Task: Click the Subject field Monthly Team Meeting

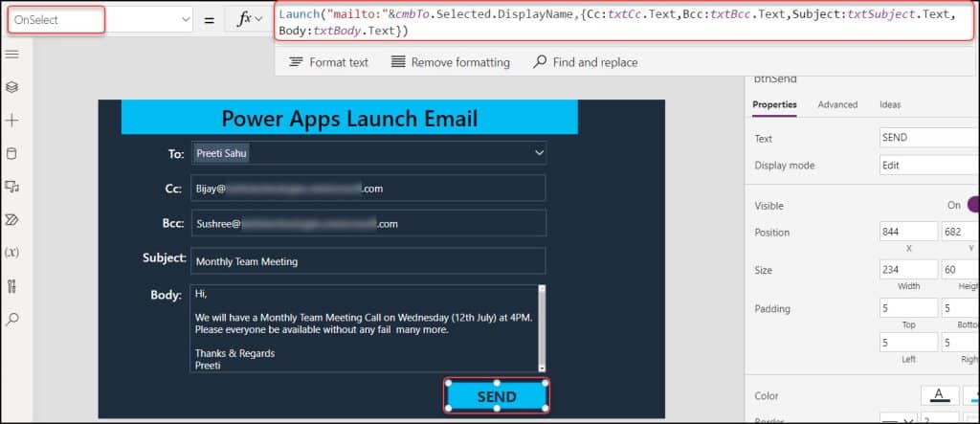Action: (368, 261)
